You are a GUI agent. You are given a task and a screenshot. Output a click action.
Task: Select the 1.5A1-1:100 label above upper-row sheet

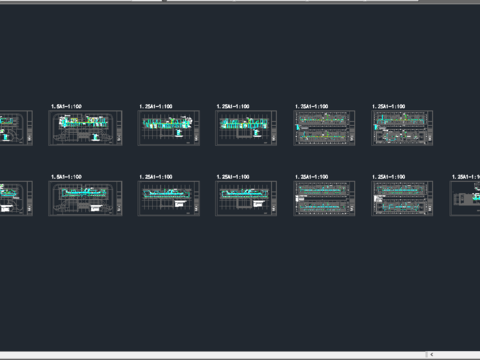click(66, 106)
